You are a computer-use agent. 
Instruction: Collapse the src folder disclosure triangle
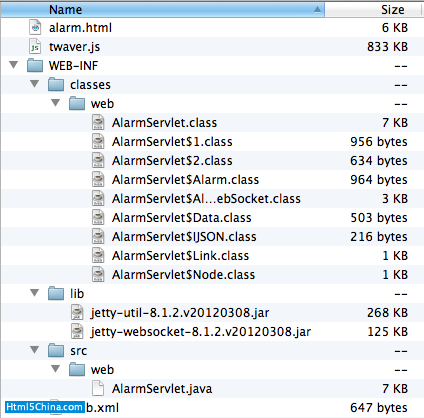tap(35, 350)
